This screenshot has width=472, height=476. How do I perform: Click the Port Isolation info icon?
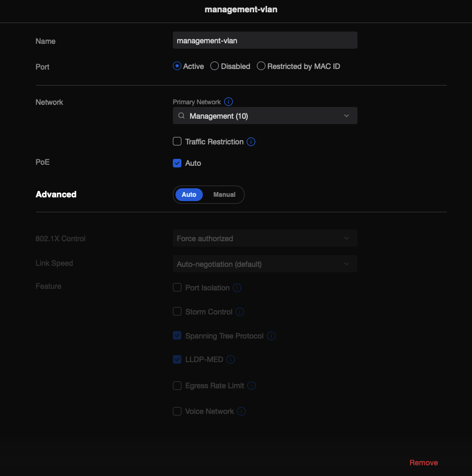237,287
